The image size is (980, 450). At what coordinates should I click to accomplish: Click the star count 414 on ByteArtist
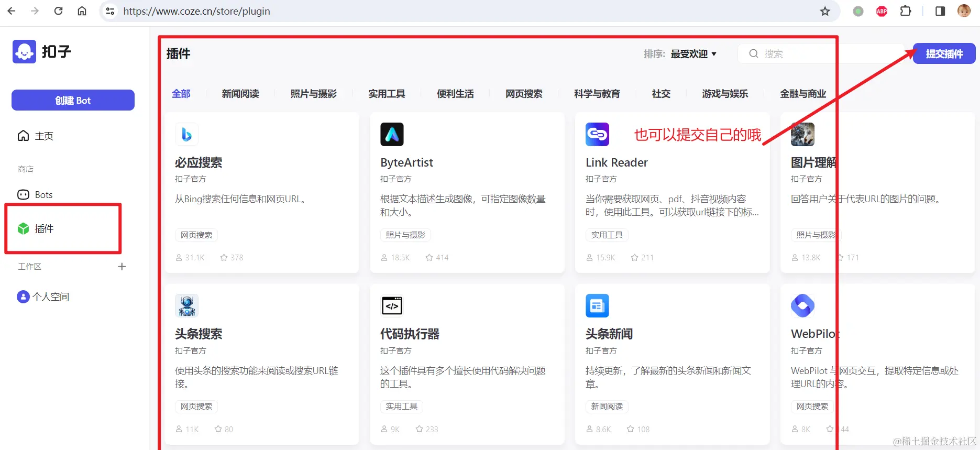437,258
